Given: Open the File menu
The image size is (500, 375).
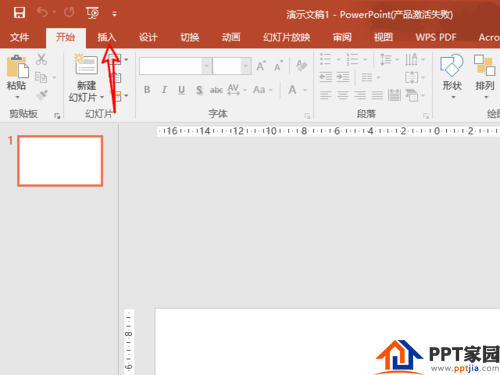Looking at the screenshot, I should pyautogui.click(x=19, y=37).
